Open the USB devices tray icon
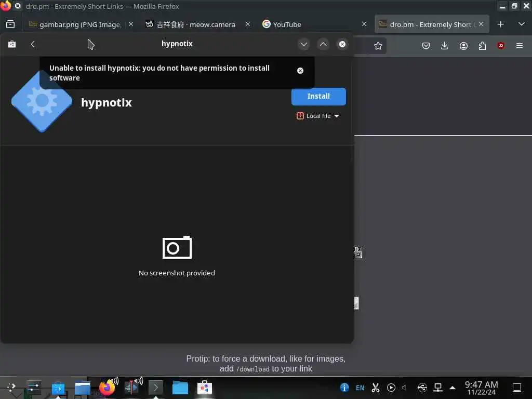Viewport: 532px width, 399px height. (422, 388)
